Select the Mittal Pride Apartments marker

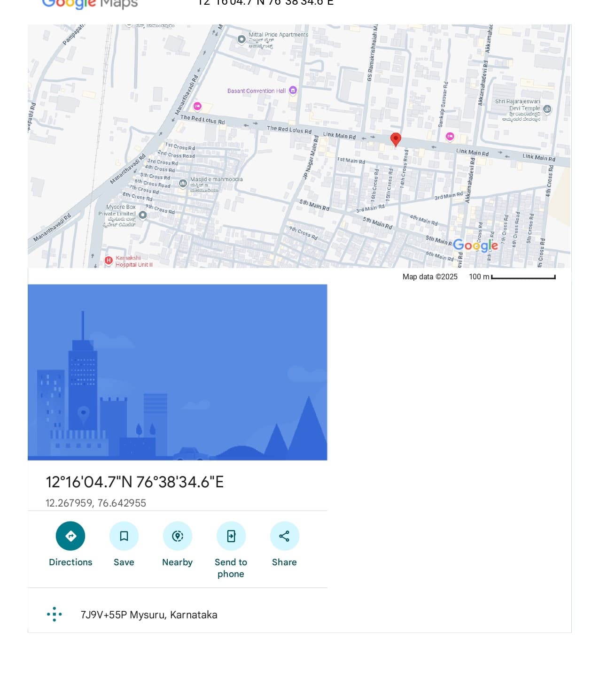point(241,39)
